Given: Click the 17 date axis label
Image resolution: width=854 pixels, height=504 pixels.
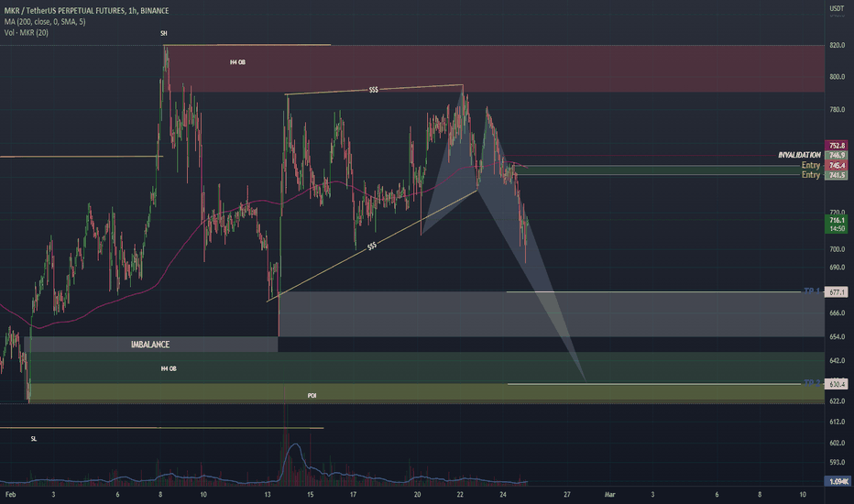Looking at the screenshot, I should point(353,495).
